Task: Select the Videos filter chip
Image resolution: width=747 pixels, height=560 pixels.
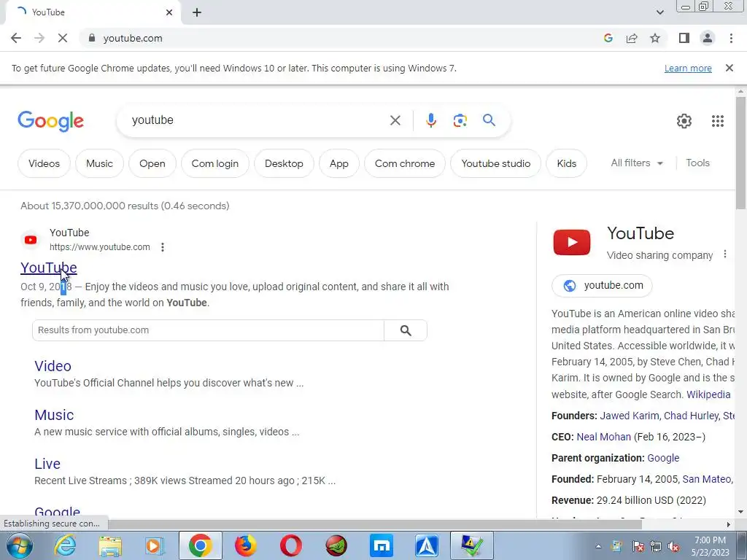Action: (44, 163)
